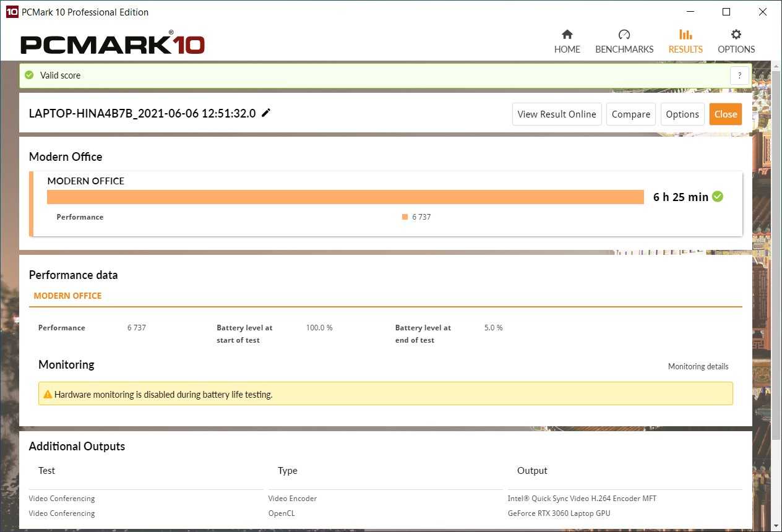Image resolution: width=782 pixels, height=532 pixels.
Task: Click the PCMark 10 title bar app icon
Action: click(x=12, y=12)
